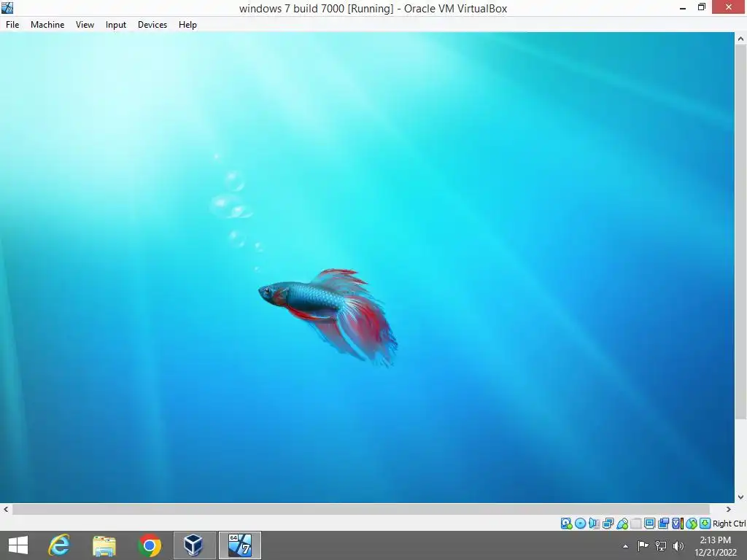Click the USB devices status icon
The image size is (747, 560).
(x=622, y=524)
